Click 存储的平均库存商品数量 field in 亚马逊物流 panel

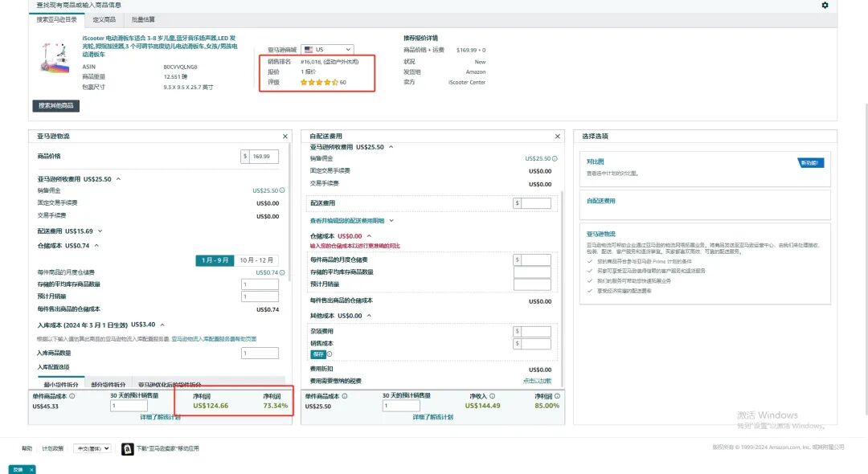[260, 284]
